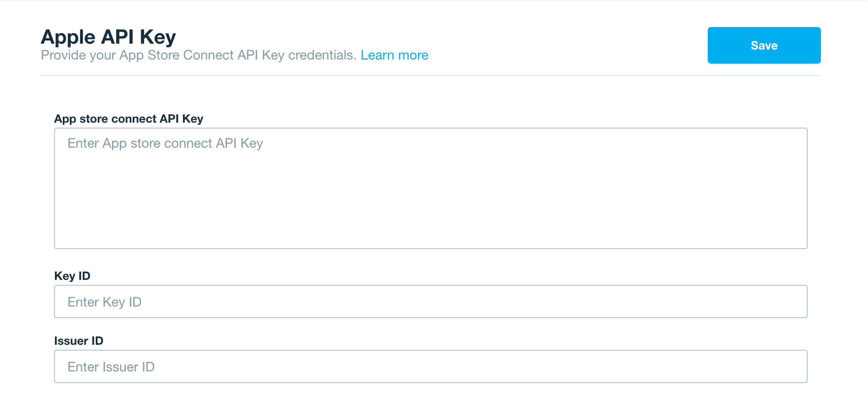Open the Learn more link

pos(394,55)
